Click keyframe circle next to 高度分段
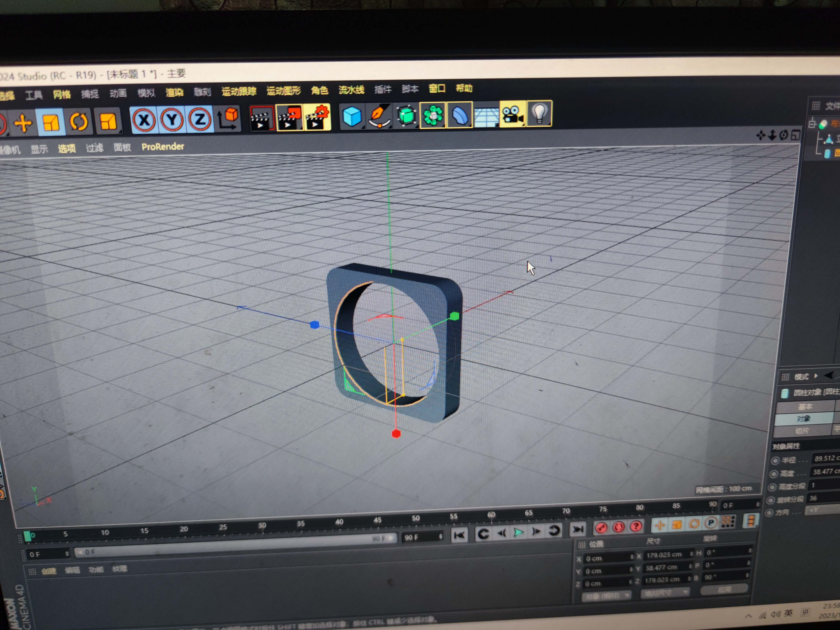 pyautogui.click(x=772, y=487)
